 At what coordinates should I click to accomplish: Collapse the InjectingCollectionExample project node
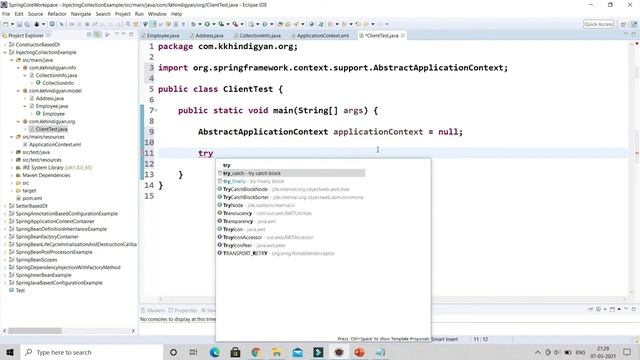pyautogui.click(x=5, y=52)
